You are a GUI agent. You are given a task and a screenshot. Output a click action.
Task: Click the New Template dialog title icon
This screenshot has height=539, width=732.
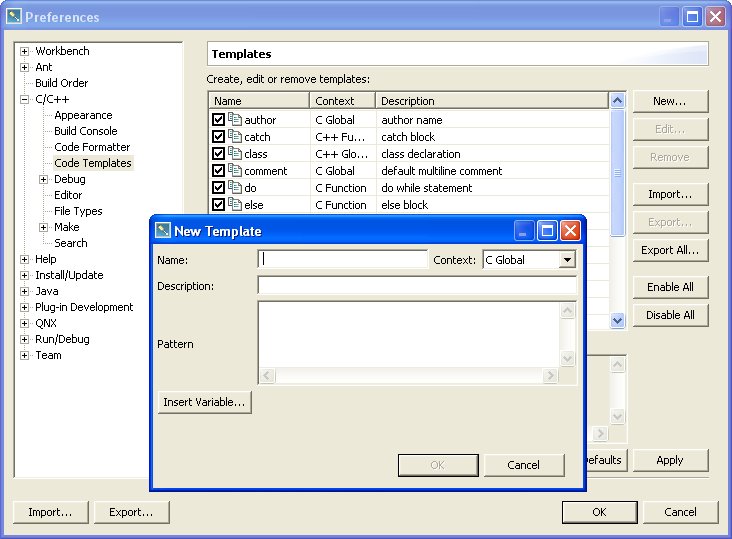162,231
